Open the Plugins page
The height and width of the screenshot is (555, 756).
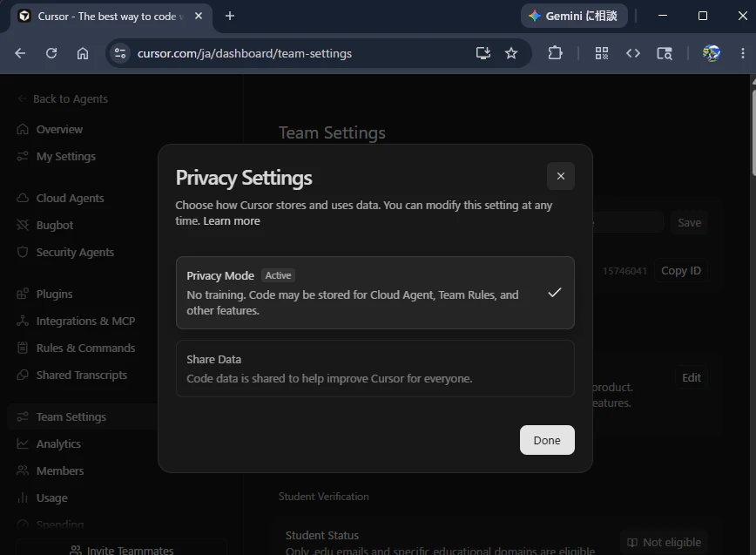55,294
